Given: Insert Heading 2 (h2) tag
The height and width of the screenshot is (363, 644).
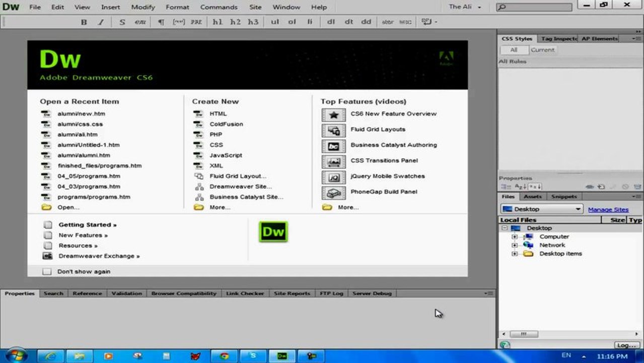Looking at the screenshot, I should 235,22.
